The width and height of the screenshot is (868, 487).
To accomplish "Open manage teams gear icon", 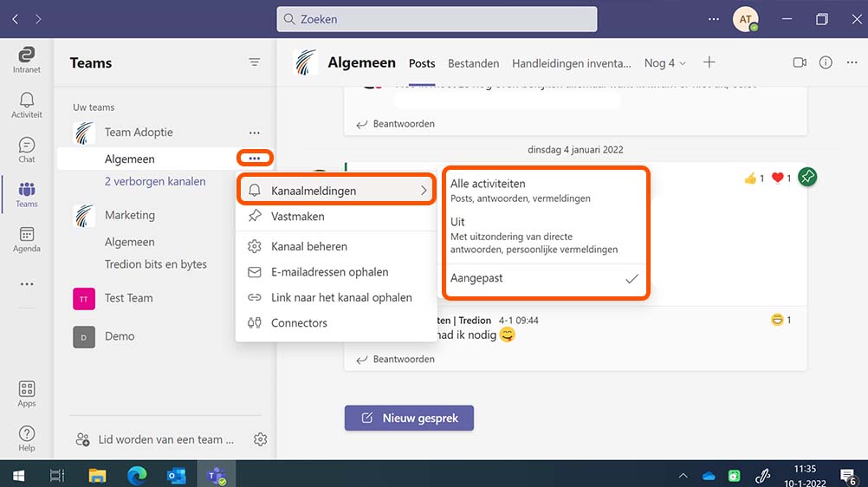I will (260, 439).
